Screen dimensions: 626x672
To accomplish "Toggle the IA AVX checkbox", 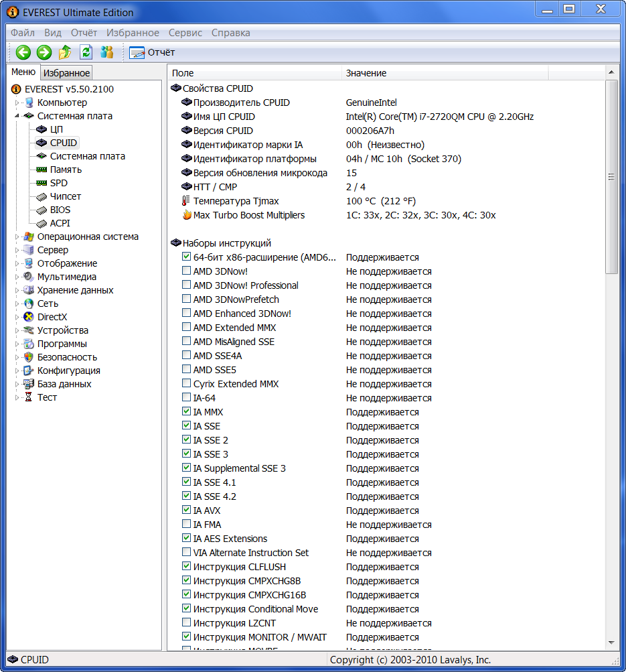I will pyautogui.click(x=187, y=511).
